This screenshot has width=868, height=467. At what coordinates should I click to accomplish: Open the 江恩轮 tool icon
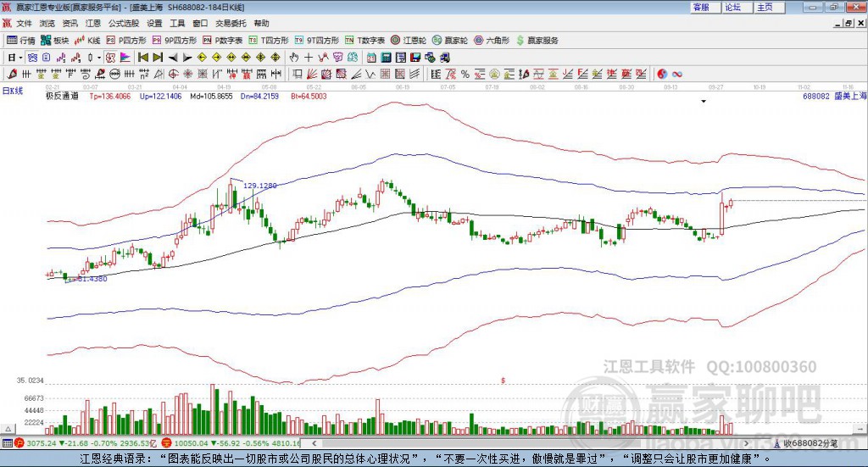click(x=408, y=41)
